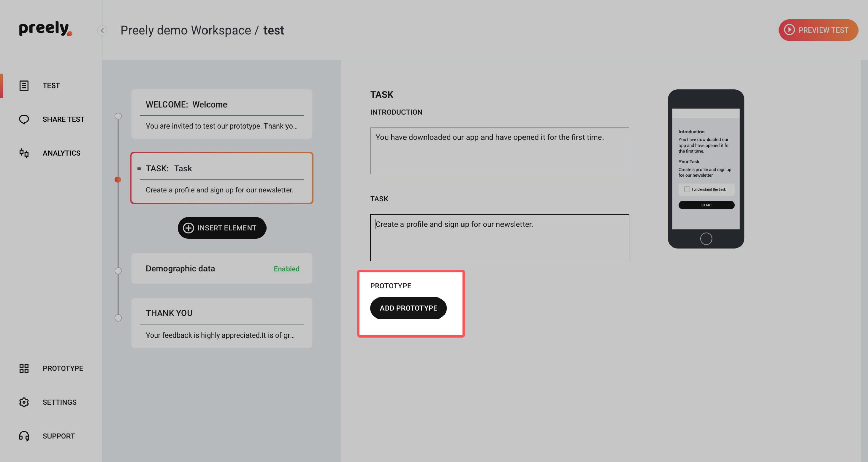Click the INSERT ELEMENT button
The image size is (868, 462).
coord(222,228)
